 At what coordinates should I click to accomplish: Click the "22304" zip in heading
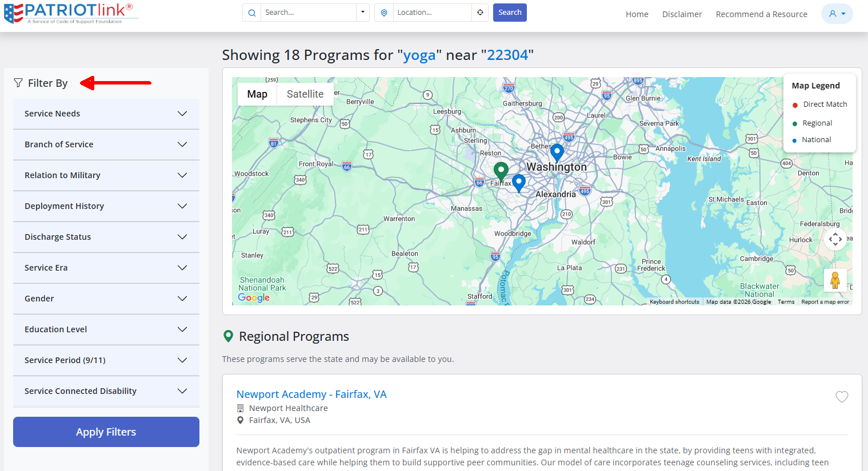click(x=507, y=55)
